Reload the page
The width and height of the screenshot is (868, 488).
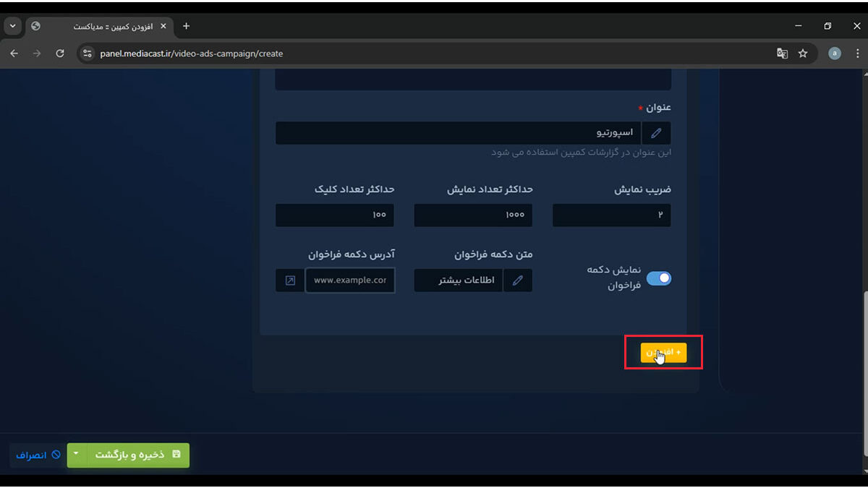60,53
